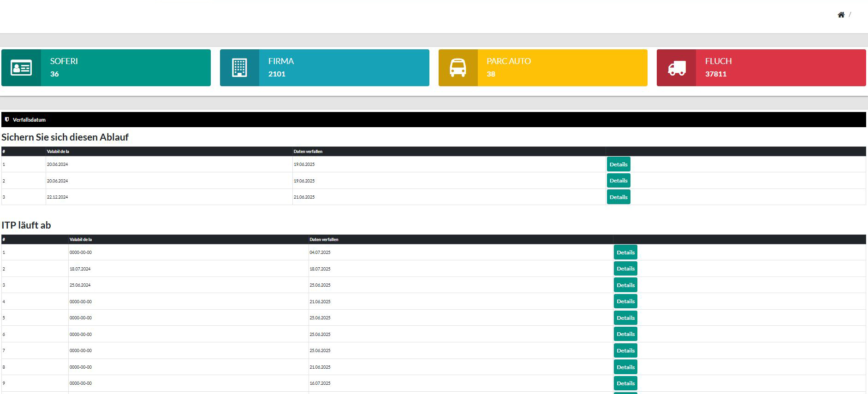This screenshot has width=868, height=394.
Task: Click the shield icon beside Verfallsdatum
Action: [7, 119]
